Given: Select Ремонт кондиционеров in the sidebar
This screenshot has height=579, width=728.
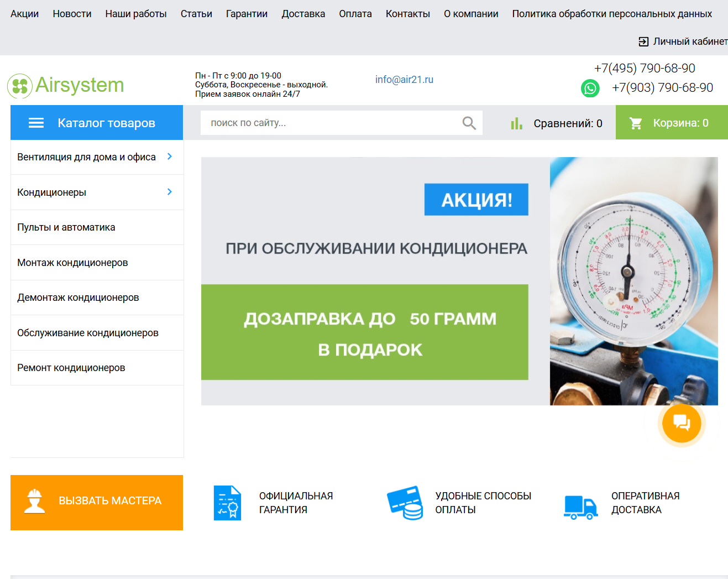Looking at the screenshot, I should click(x=71, y=367).
